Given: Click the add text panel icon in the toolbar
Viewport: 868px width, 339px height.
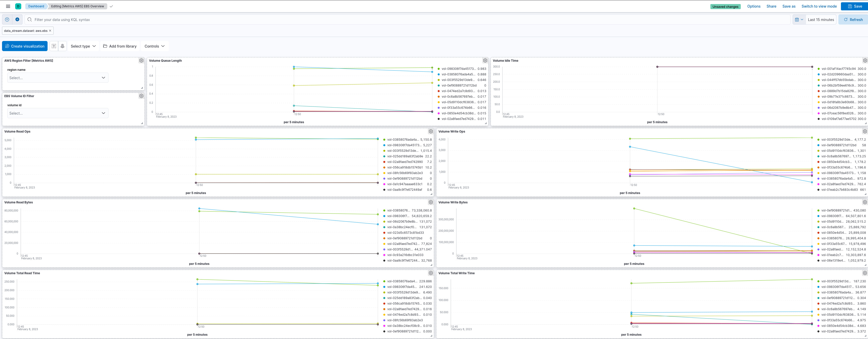Looking at the screenshot, I should pos(54,46).
